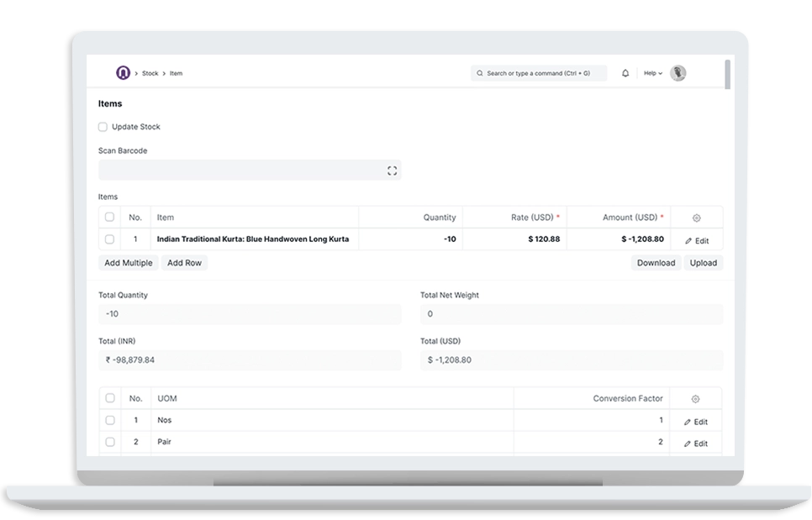Edit the Nos UOM row
This screenshot has width=812, height=520.
click(696, 420)
